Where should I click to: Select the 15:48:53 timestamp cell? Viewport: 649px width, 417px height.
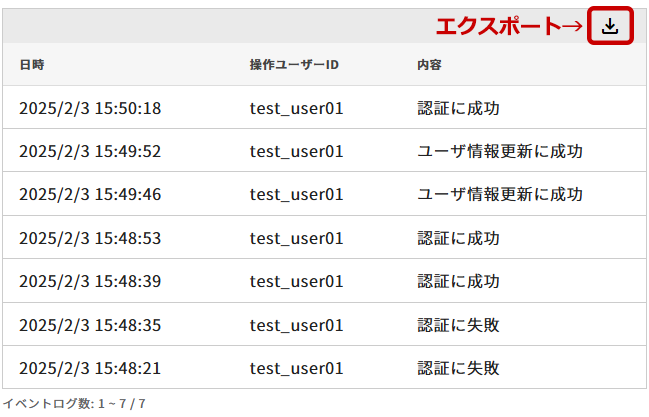90,238
